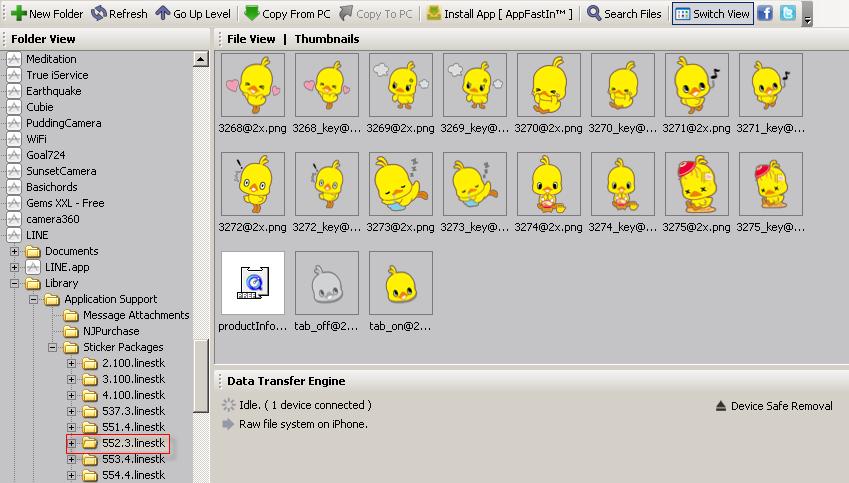The image size is (849, 483).
Task: Click the File View header label
Action: [x=251, y=39]
